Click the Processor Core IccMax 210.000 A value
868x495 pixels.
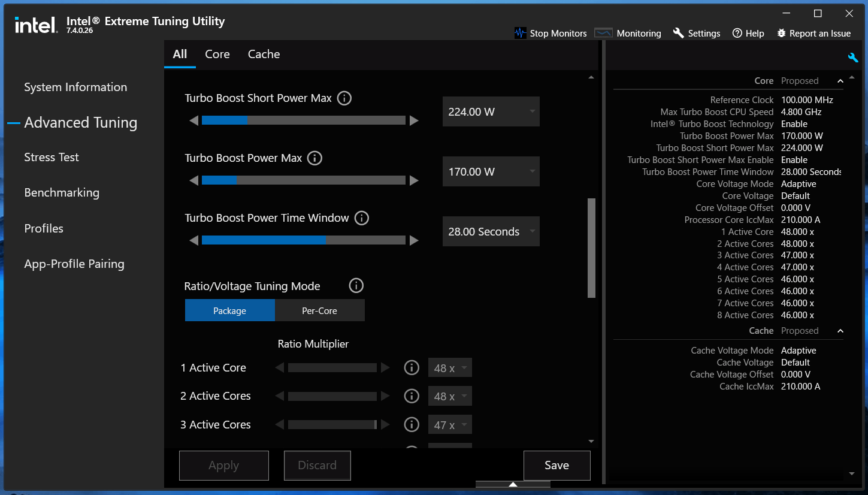point(801,220)
